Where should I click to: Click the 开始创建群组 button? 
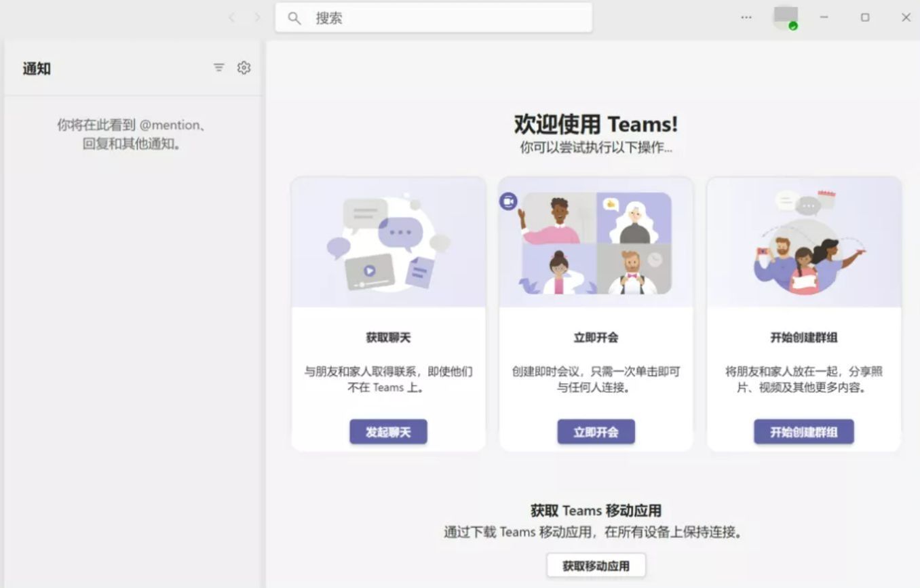click(803, 432)
